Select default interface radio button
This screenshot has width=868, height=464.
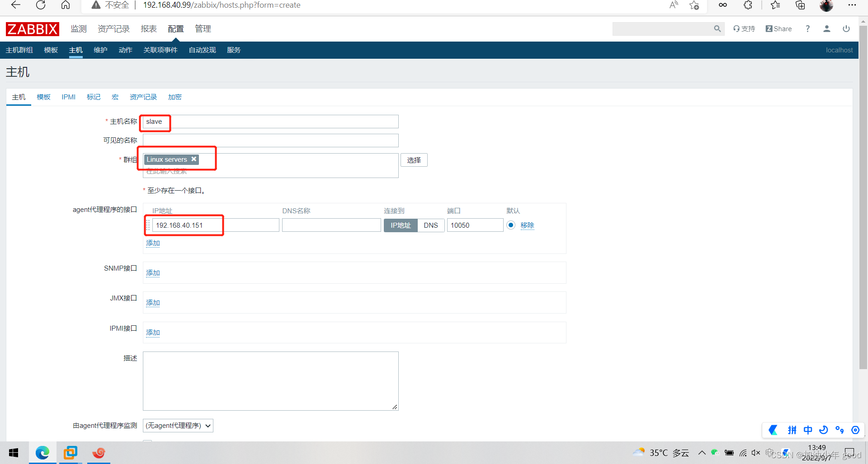click(x=511, y=225)
